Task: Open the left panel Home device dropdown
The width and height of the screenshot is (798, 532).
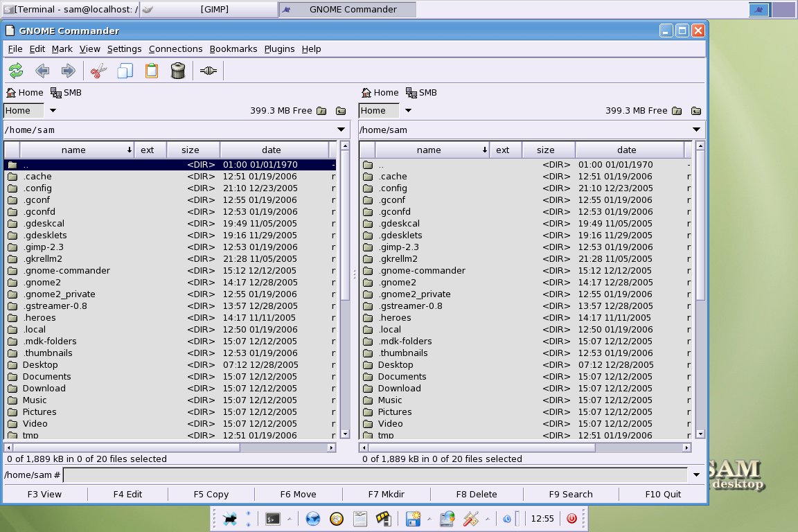Action: point(53,110)
